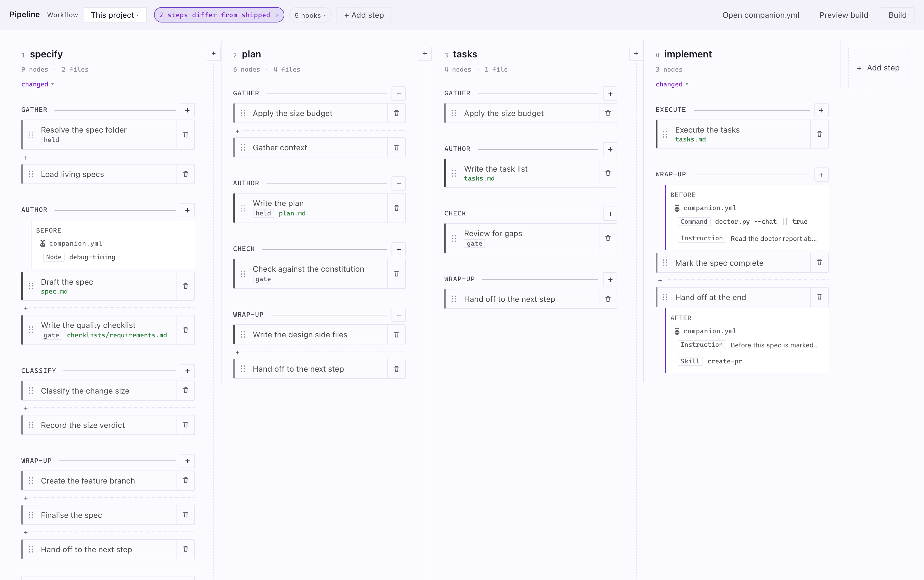Insert node between Apply budget and Gather context
The width and height of the screenshot is (924, 580).
(238, 131)
